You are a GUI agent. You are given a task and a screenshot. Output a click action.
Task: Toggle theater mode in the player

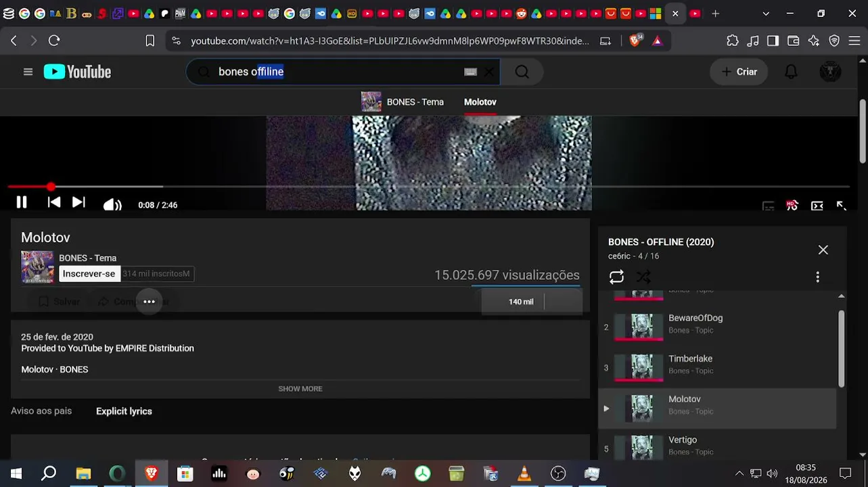[x=817, y=206]
